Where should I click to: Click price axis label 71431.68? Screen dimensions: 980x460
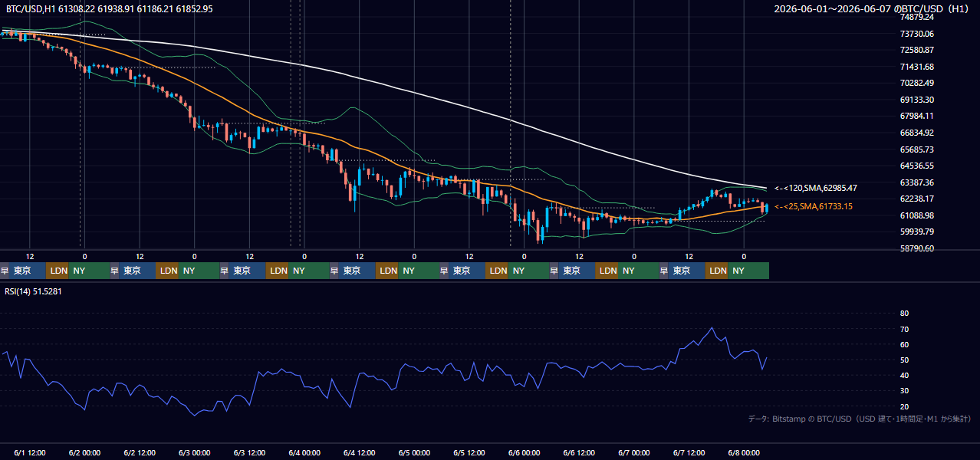916,67
